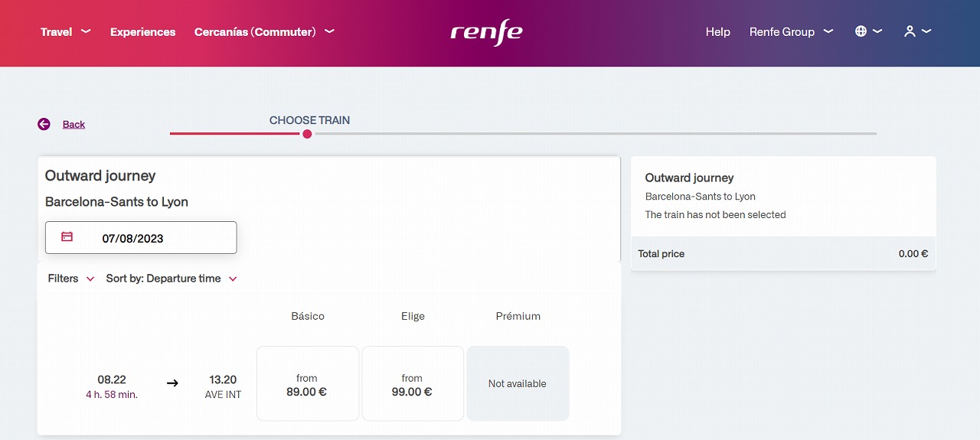
Task: Expand the Cercanías (Commuter) menu
Action: [264, 31]
